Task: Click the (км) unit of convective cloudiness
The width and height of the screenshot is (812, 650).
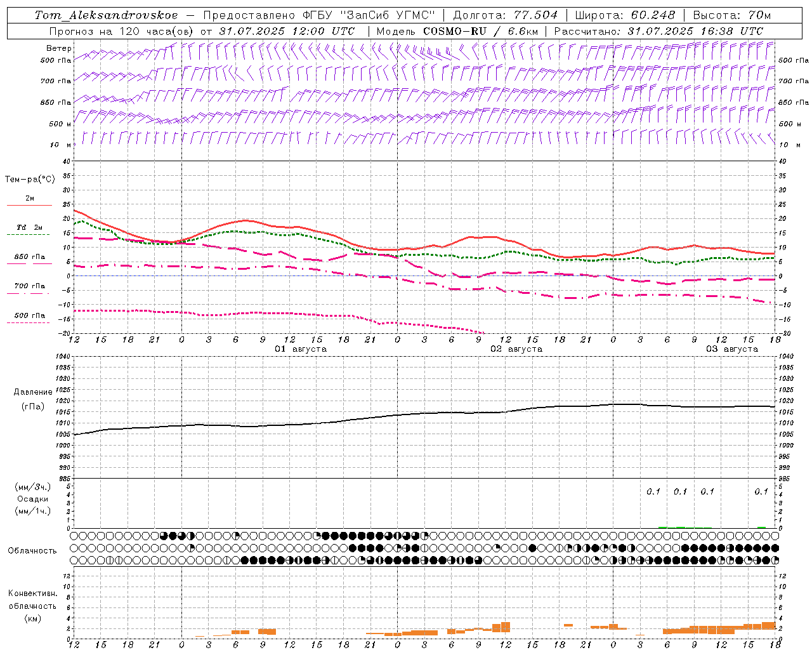Action: pos(32,618)
